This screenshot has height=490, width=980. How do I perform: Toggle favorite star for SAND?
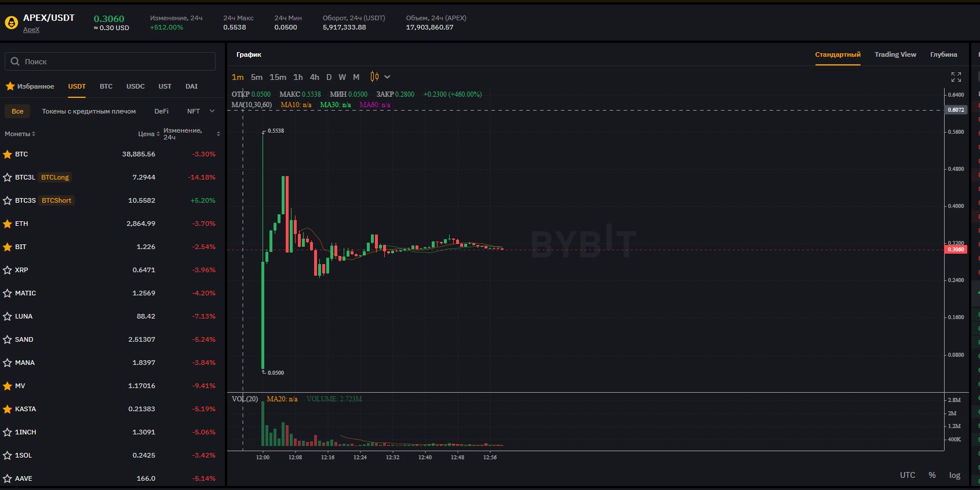tap(8, 339)
